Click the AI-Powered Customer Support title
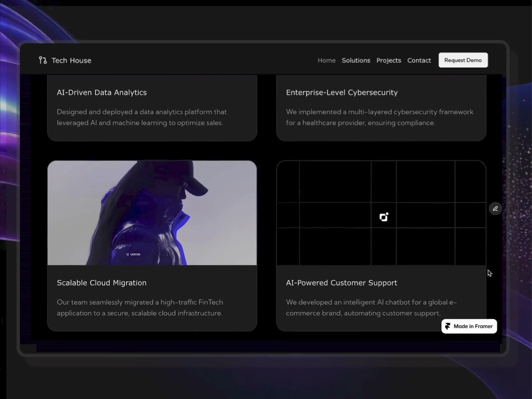532x399 pixels. coord(341,283)
